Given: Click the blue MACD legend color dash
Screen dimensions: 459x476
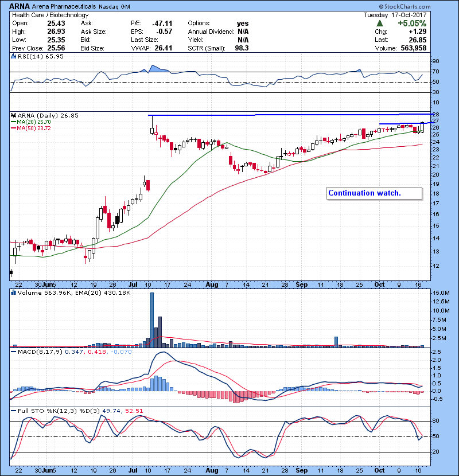Looking at the screenshot, I should [x=13, y=352].
